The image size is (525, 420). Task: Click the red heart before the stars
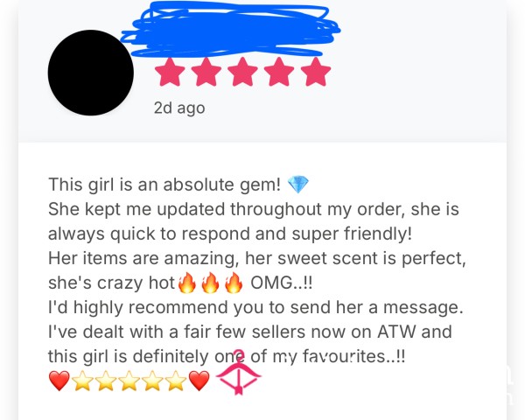[x=59, y=381]
